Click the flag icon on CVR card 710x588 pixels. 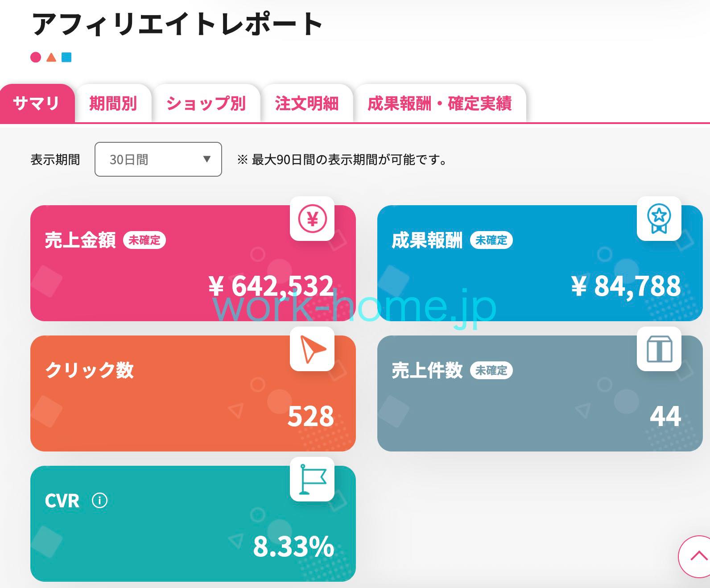click(312, 479)
